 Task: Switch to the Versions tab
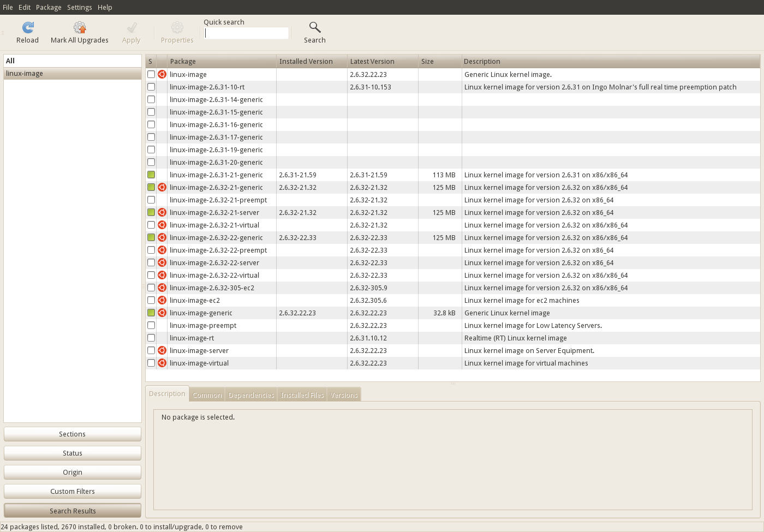(344, 394)
